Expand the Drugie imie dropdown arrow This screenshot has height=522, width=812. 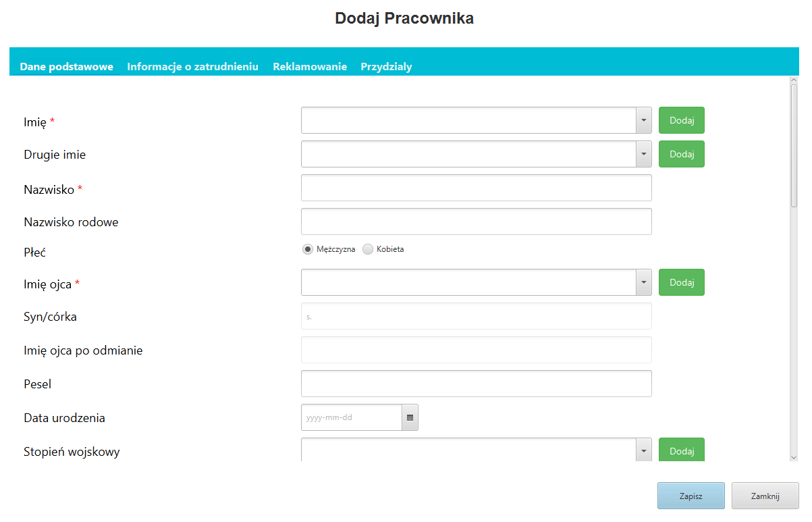pyautogui.click(x=644, y=154)
